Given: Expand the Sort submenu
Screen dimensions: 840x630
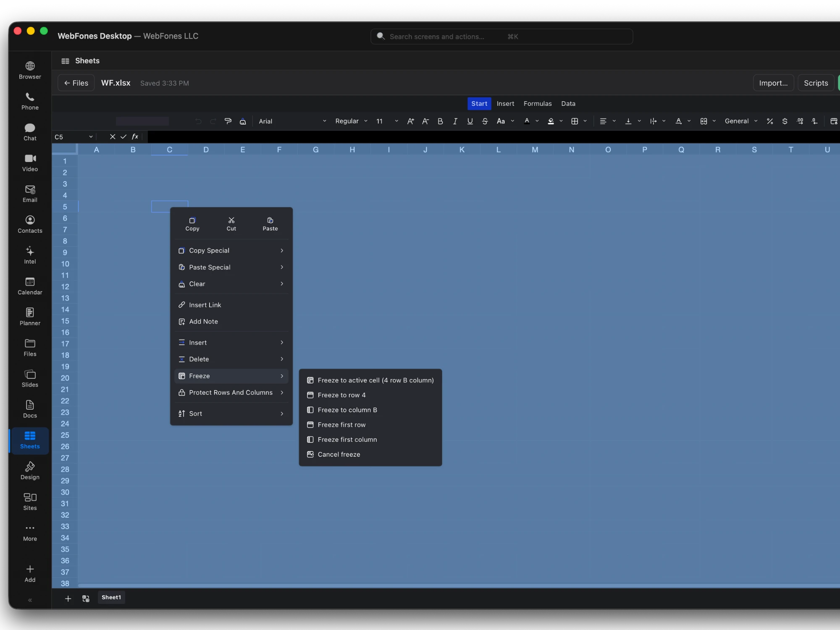Looking at the screenshot, I should coord(231,414).
